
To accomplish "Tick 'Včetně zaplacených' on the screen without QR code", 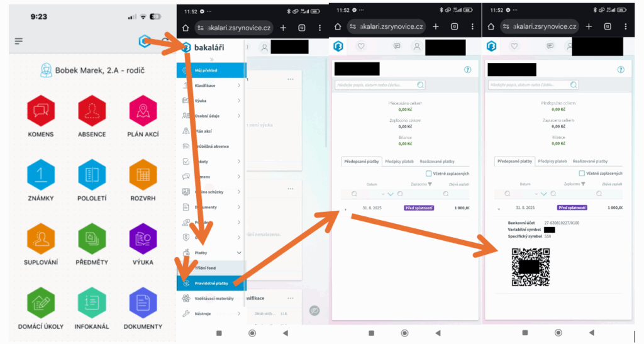I will coord(428,173).
